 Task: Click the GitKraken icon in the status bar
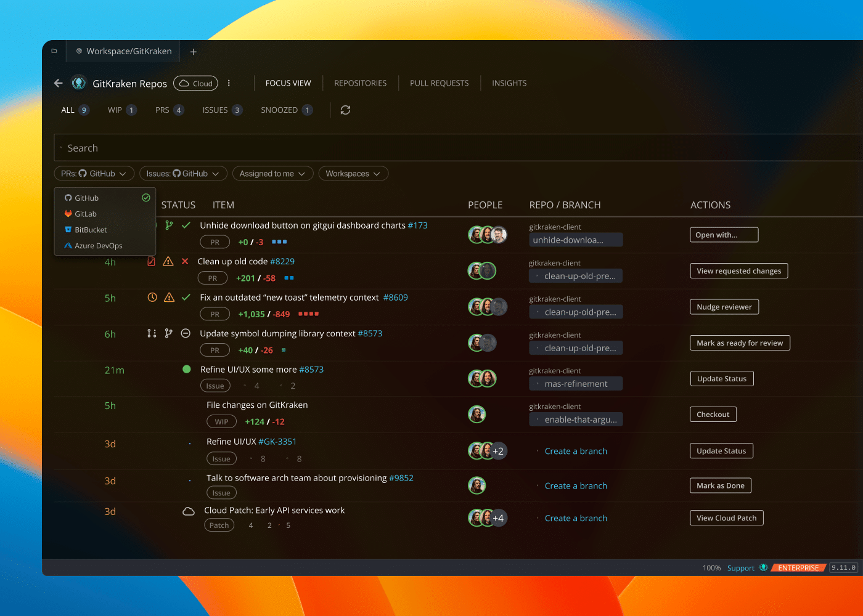764,567
